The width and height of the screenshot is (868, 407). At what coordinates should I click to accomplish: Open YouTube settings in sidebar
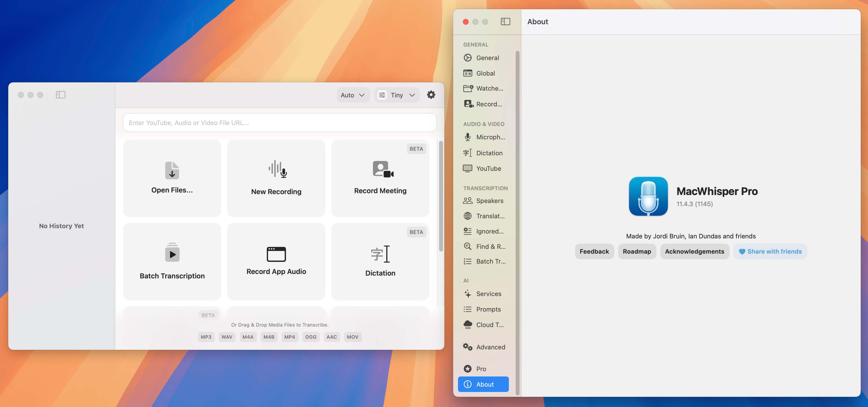click(483, 168)
